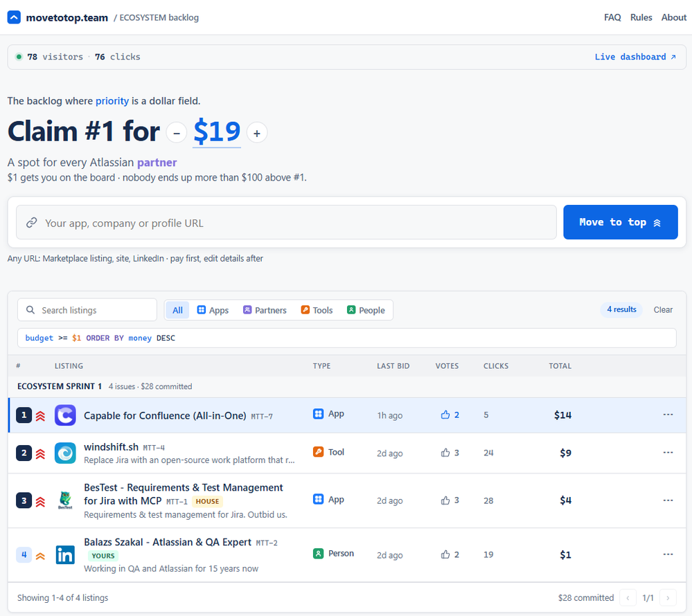This screenshot has width=692, height=616.
Task: Click the Tool type icon on windshift.sh row
Action: [318, 452]
